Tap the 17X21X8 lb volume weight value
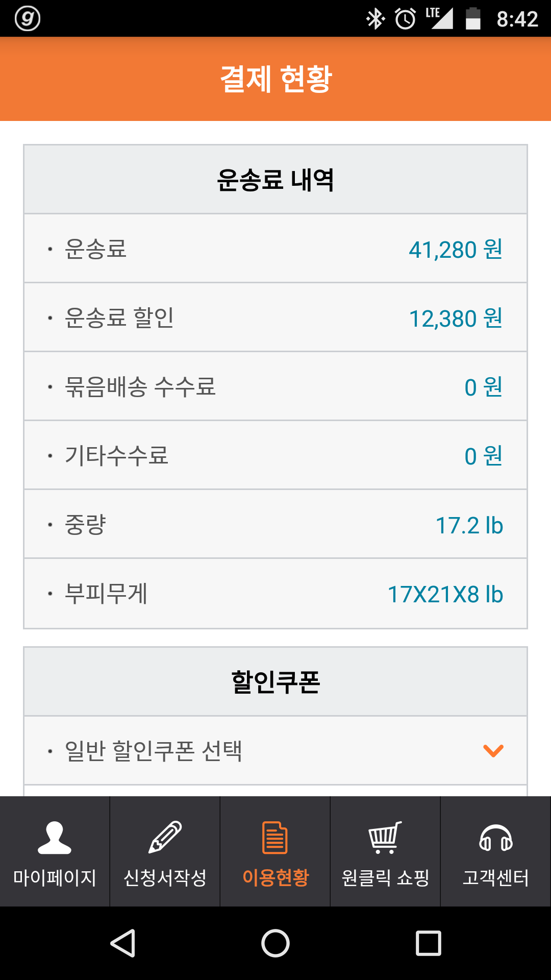551x980 pixels. pyautogui.click(x=445, y=594)
